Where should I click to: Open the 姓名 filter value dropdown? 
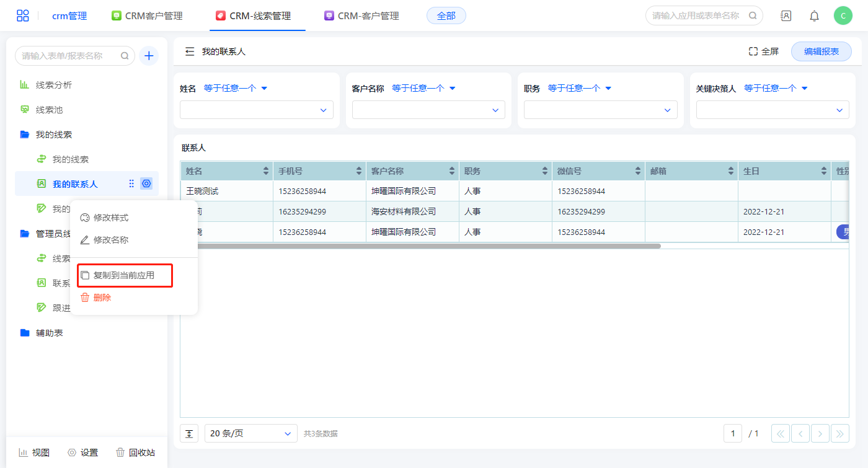coord(256,110)
